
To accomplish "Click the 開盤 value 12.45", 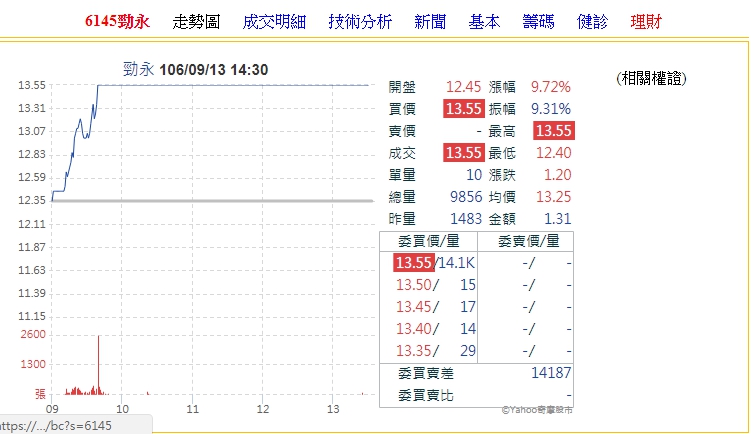I will pos(463,87).
